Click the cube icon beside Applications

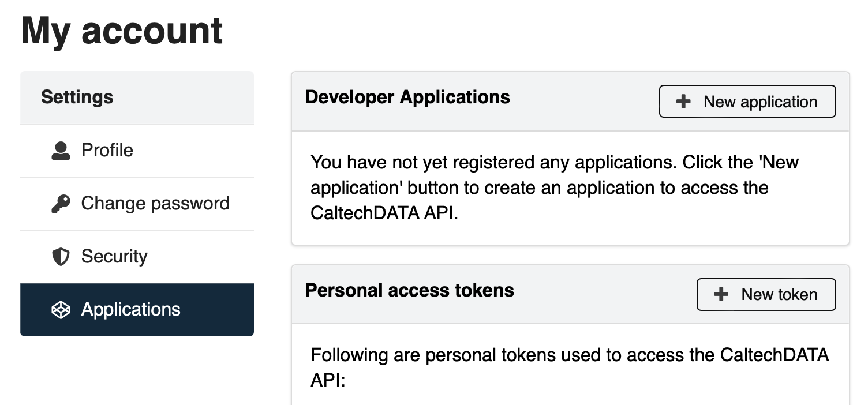61,310
